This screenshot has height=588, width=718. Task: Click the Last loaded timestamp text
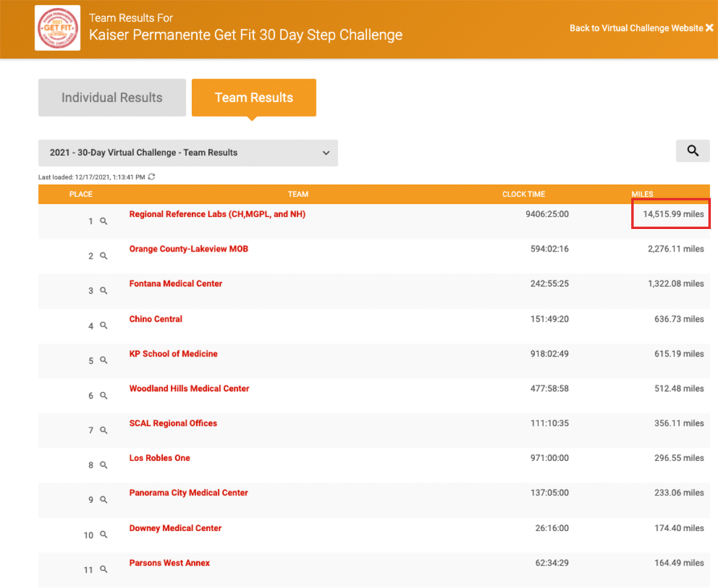[92, 177]
